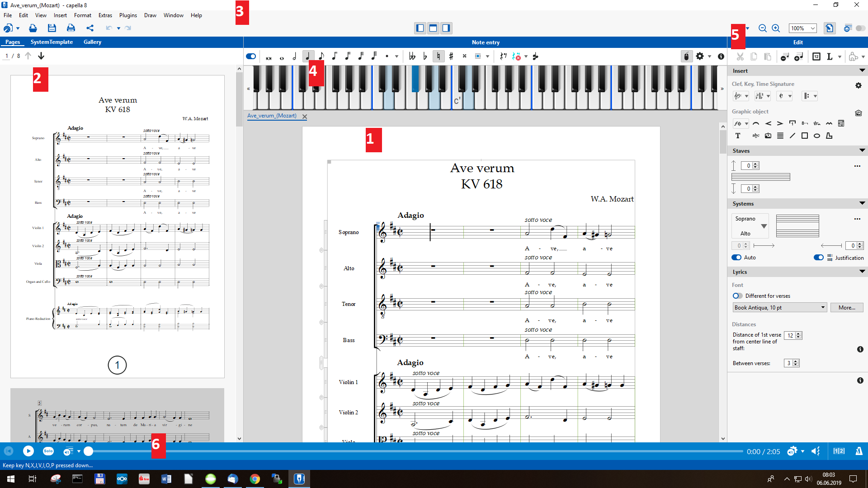Open the Draw menu
Image resolution: width=868 pixels, height=488 pixels.
coord(150,15)
